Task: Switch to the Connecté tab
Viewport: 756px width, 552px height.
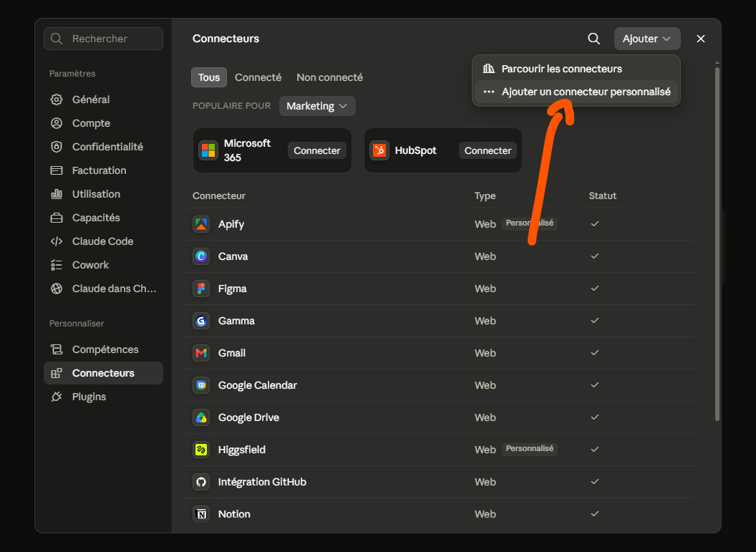Action: click(x=258, y=77)
